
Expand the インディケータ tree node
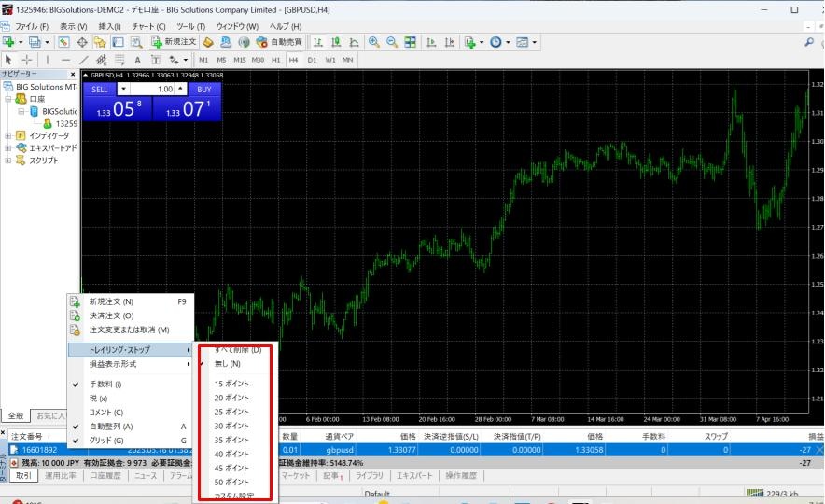tap(8, 135)
